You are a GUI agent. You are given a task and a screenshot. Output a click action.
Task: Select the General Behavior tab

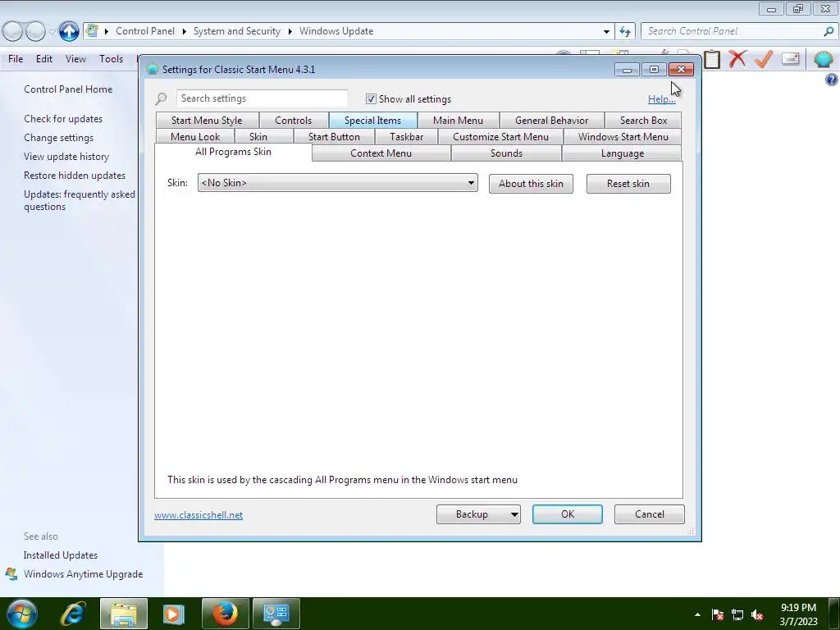552,120
